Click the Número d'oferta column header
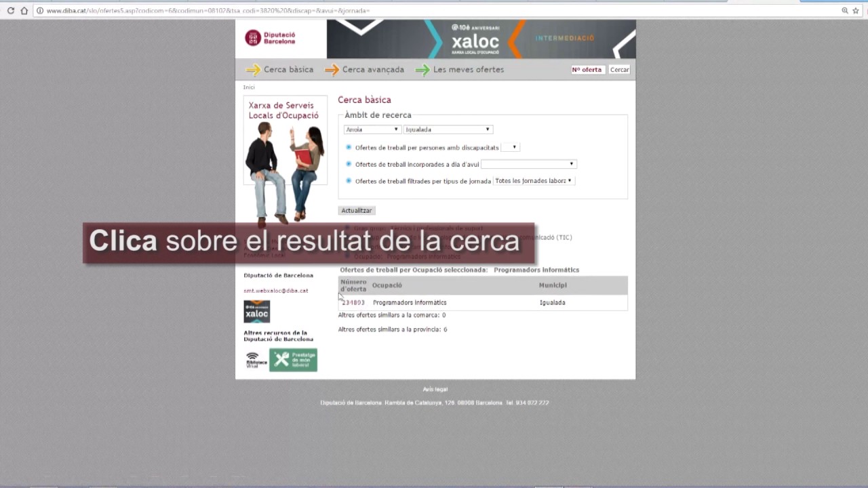The height and width of the screenshot is (488, 868). point(353,285)
